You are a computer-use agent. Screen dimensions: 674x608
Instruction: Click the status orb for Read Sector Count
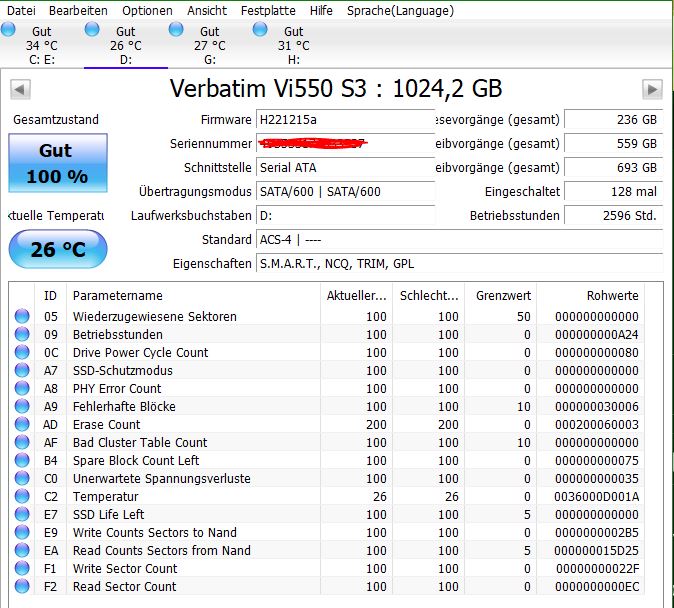[x=22, y=586]
